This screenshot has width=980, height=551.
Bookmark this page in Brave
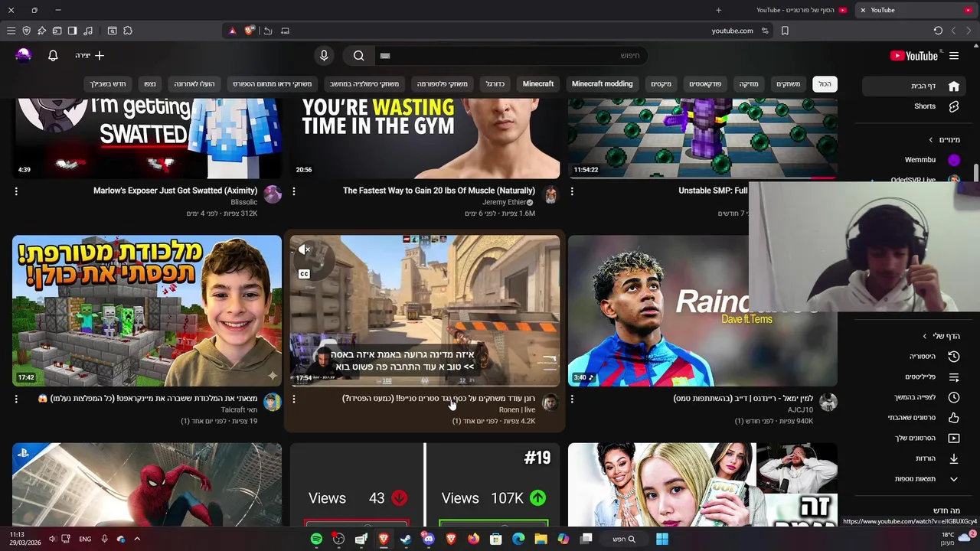785,31
